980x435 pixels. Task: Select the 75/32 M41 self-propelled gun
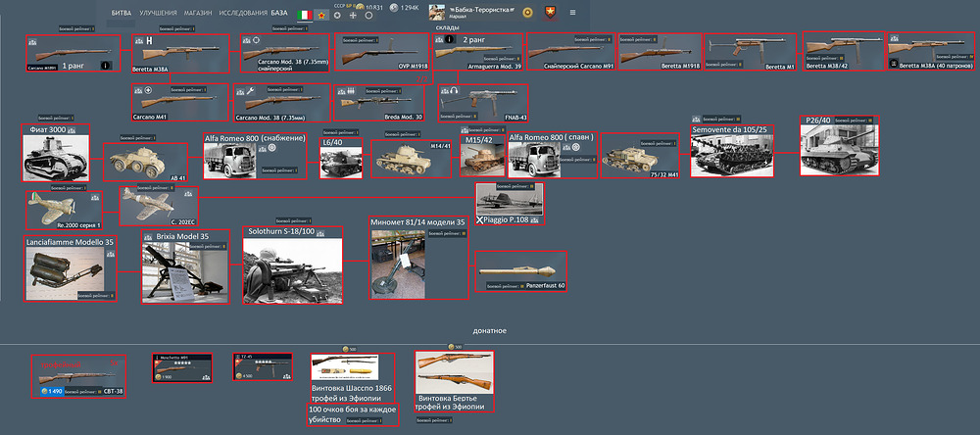[x=639, y=156]
